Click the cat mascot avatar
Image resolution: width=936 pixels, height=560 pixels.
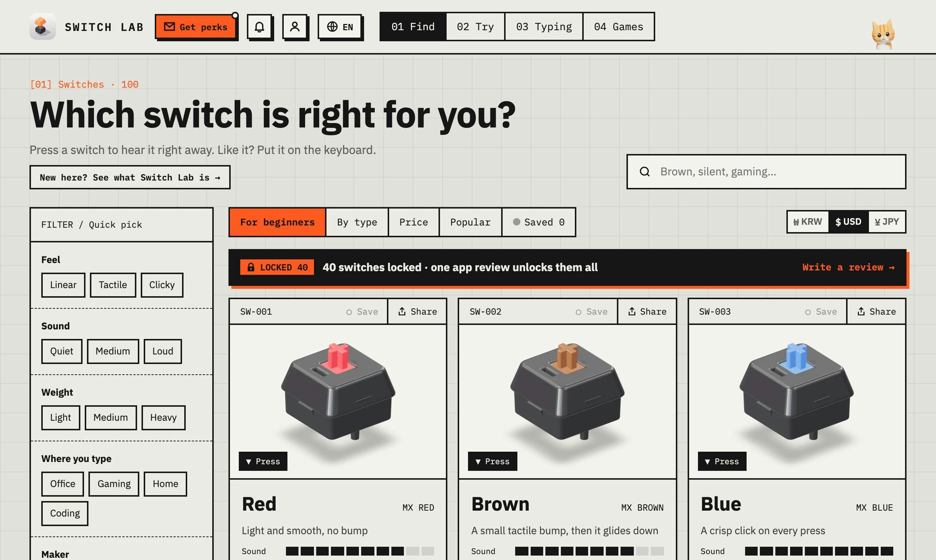point(883,35)
